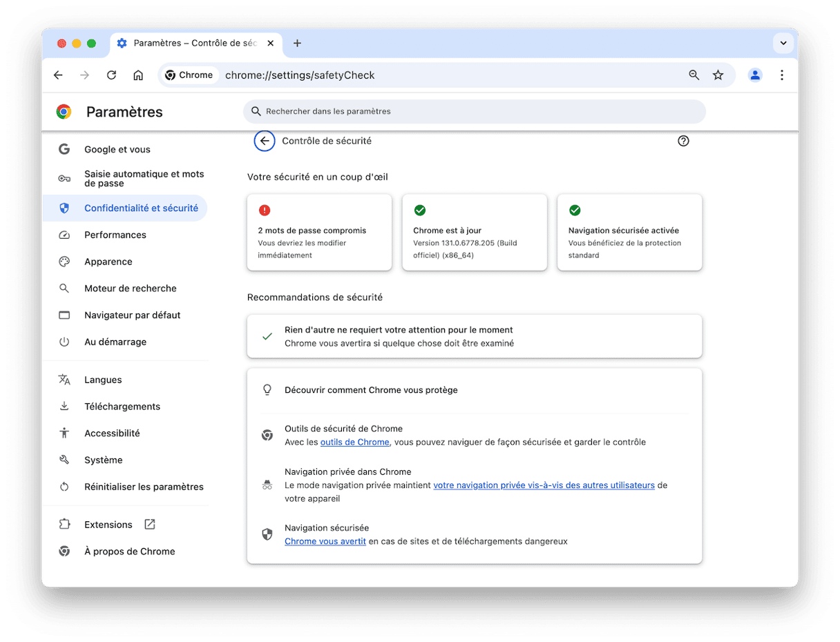Click the zoom magnifier icon in address bar

tap(694, 75)
